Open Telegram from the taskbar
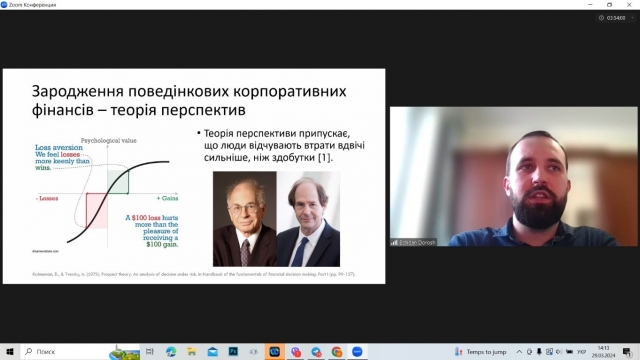 point(316,351)
